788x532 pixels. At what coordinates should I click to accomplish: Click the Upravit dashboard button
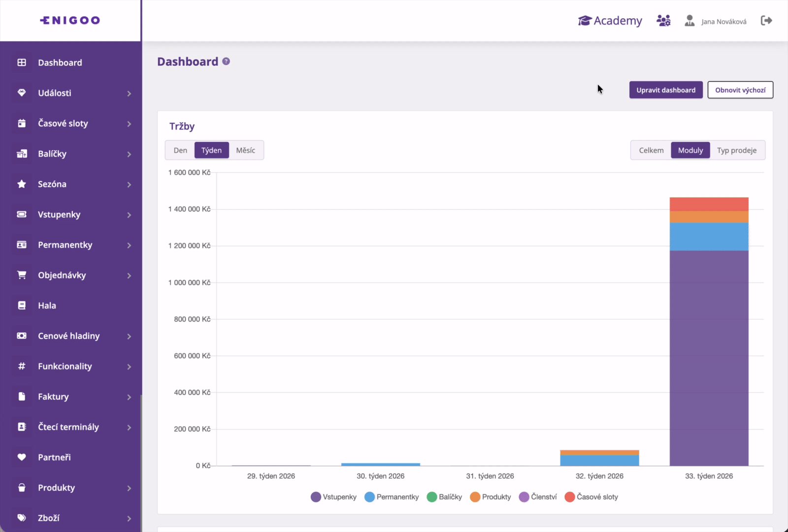[666, 90]
